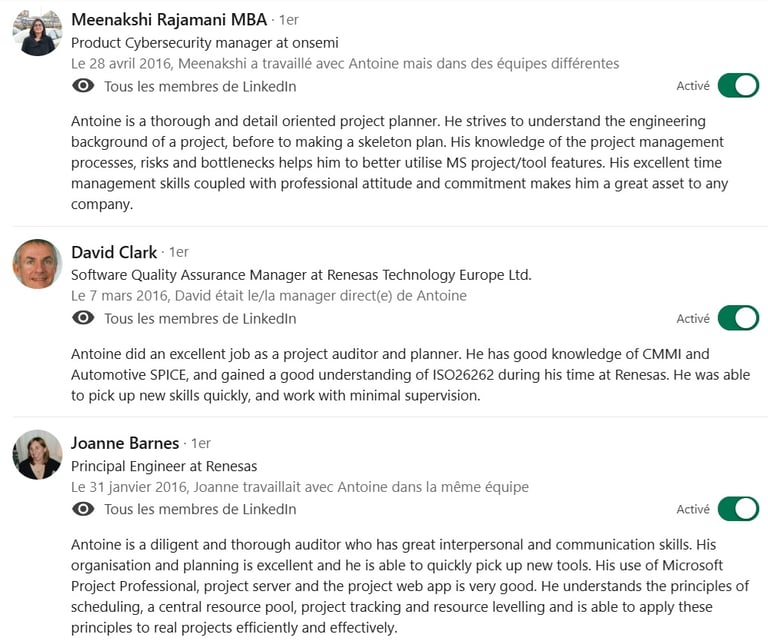Image resolution: width=768 pixels, height=641 pixels.
Task: Click 'Software Quality Assurance Manager at Renesas' headline
Action: tap(301, 275)
